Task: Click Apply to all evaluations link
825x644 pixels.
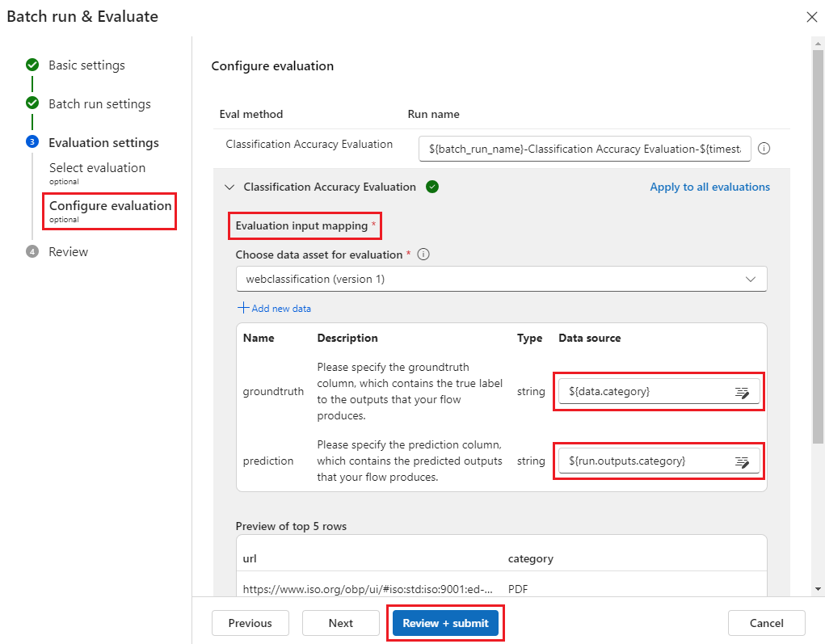Action: (x=709, y=187)
